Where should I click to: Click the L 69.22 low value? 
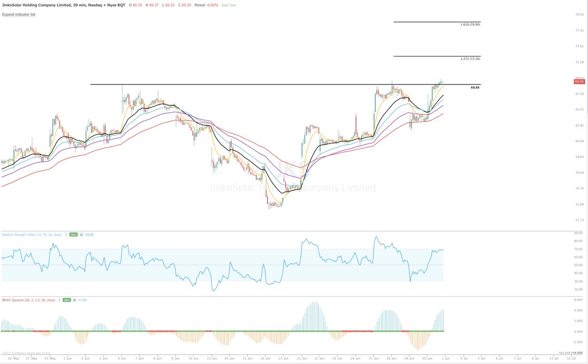coord(168,5)
